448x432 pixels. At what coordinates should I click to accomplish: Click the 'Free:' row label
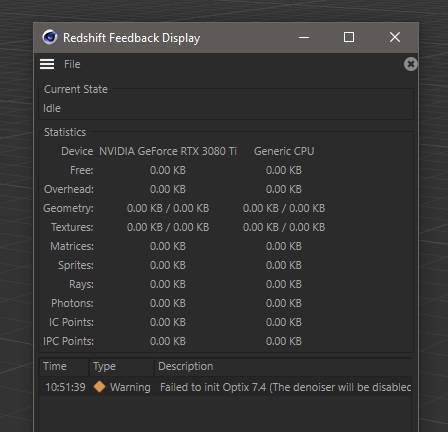(82, 170)
